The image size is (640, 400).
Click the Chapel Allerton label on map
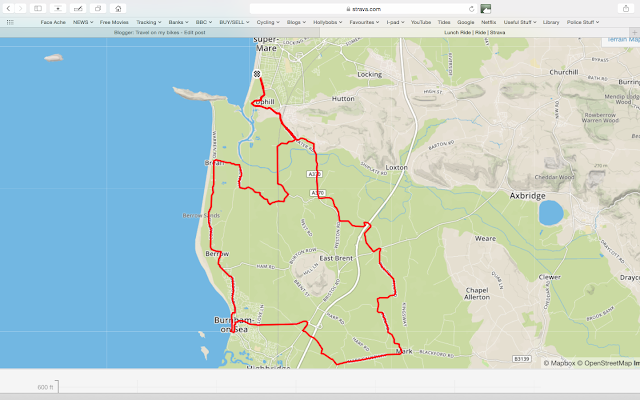[x=477, y=294]
